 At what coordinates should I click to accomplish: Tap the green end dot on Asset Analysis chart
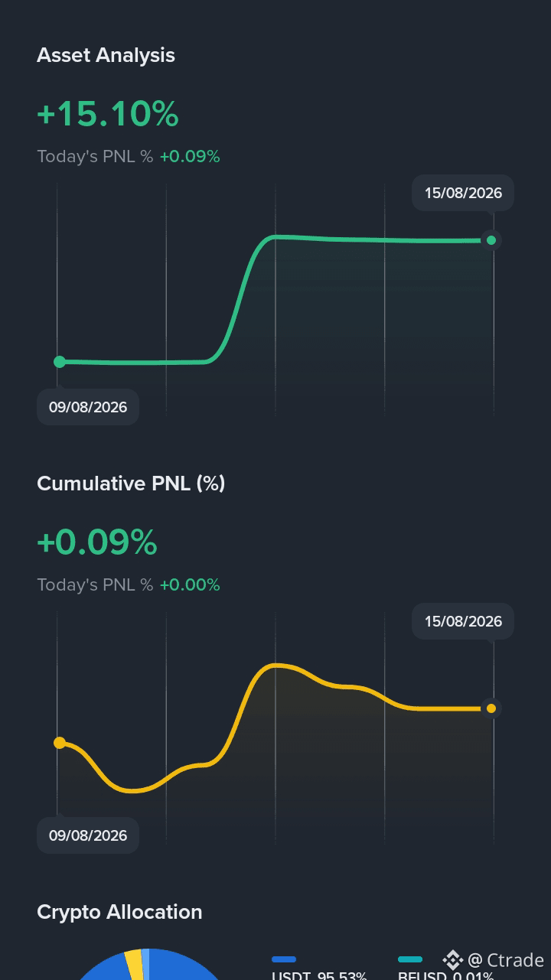pyautogui.click(x=491, y=240)
